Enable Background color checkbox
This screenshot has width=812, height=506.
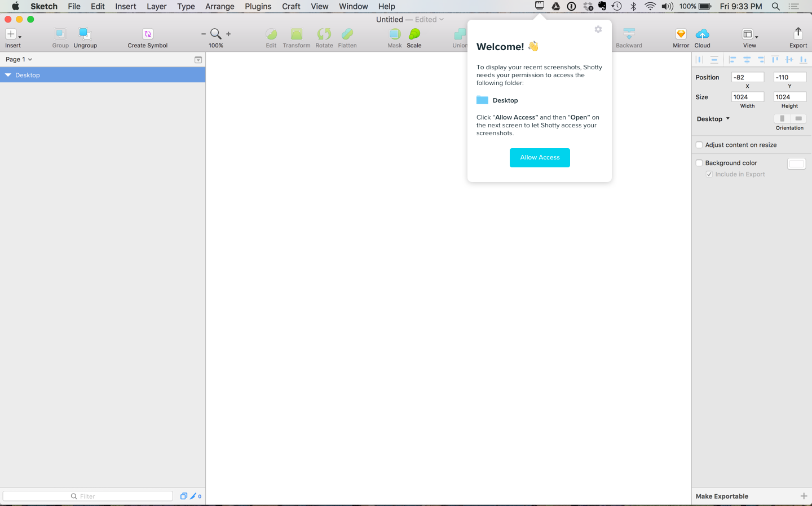pos(699,163)
